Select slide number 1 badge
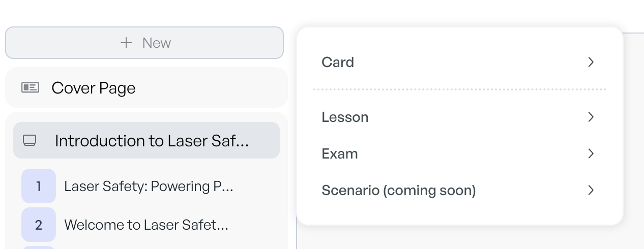 point(39,186)
